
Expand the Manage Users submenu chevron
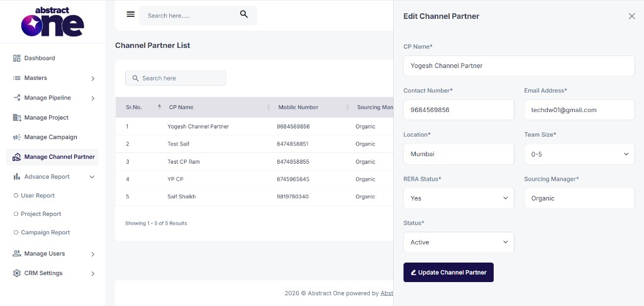point(93,254)
